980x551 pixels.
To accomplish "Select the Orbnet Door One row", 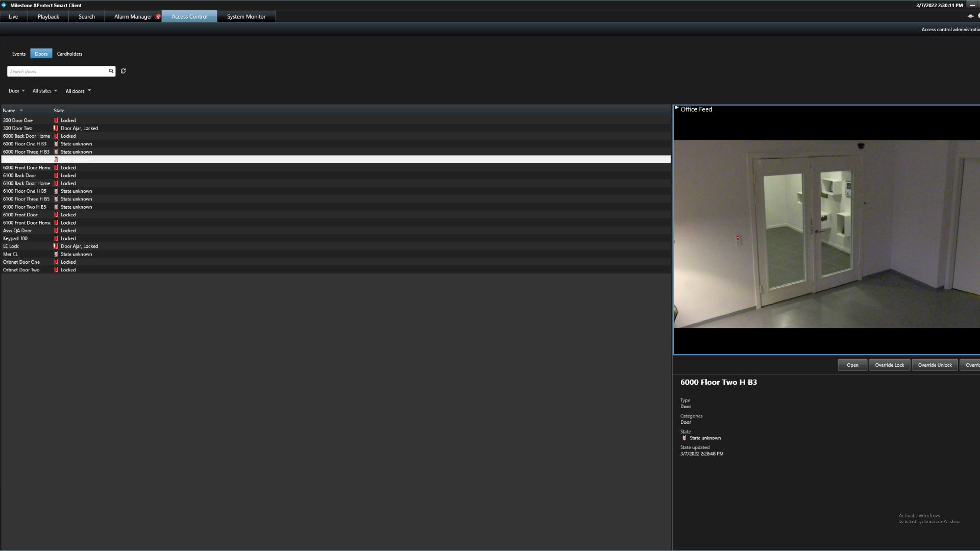I will tap(336, 262).
